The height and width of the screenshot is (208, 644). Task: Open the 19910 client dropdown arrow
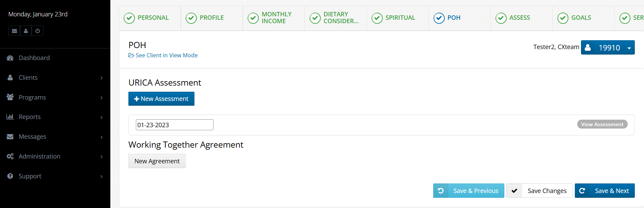[x=629, y=48]
